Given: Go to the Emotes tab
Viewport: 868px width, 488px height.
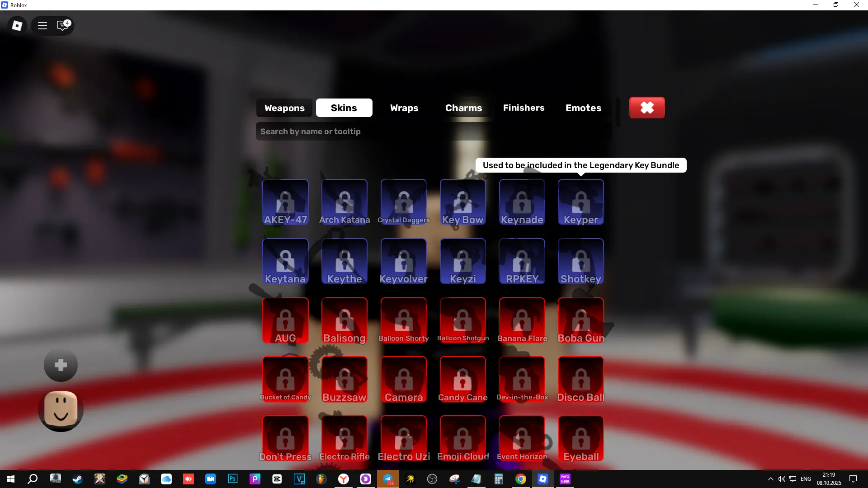Looking at the screenshot, I should (583, 108).
